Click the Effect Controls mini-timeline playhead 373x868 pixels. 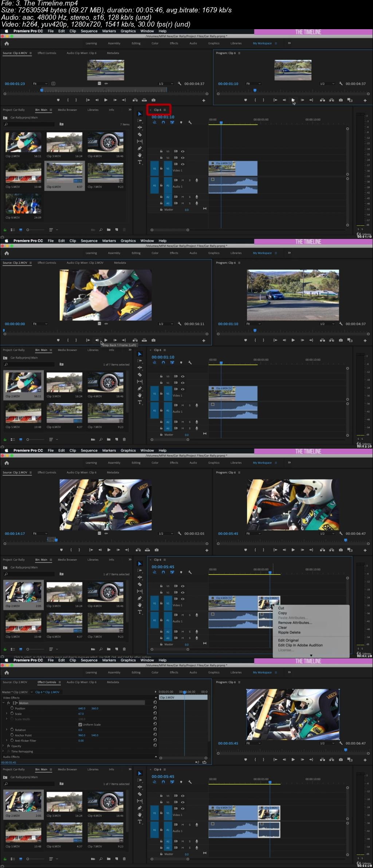(x=185, y=692)
